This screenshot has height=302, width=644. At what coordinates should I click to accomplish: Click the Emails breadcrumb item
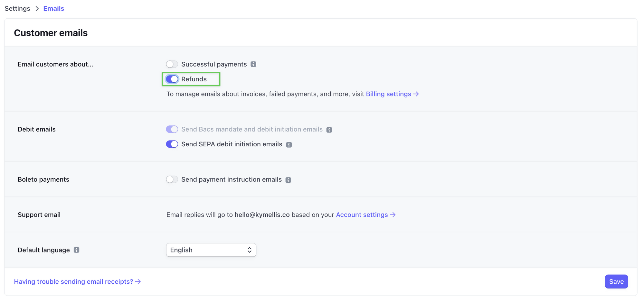pyautogui.click(x=54, y=9)
